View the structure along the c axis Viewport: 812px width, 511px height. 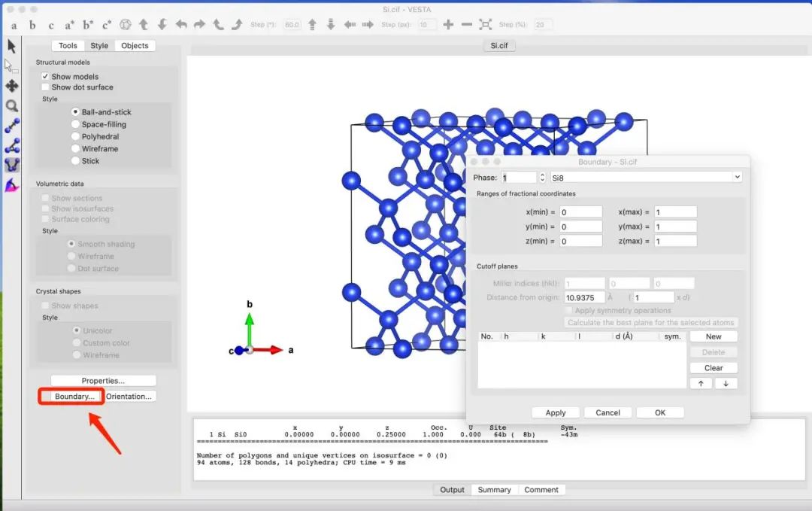(51, 26)
